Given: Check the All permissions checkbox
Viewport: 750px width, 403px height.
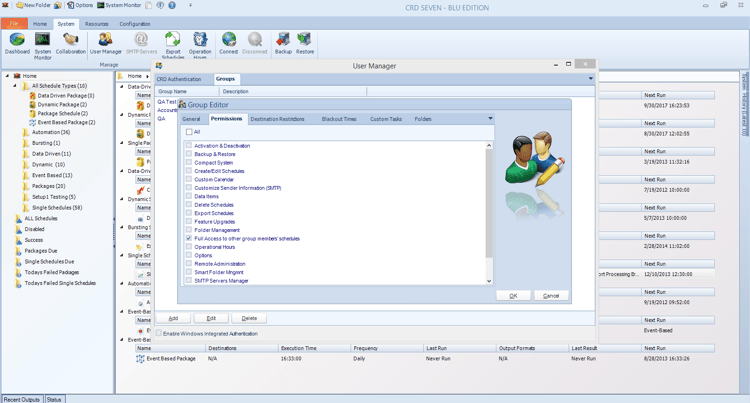Looking at the screenshot, I should coord(189,132).
